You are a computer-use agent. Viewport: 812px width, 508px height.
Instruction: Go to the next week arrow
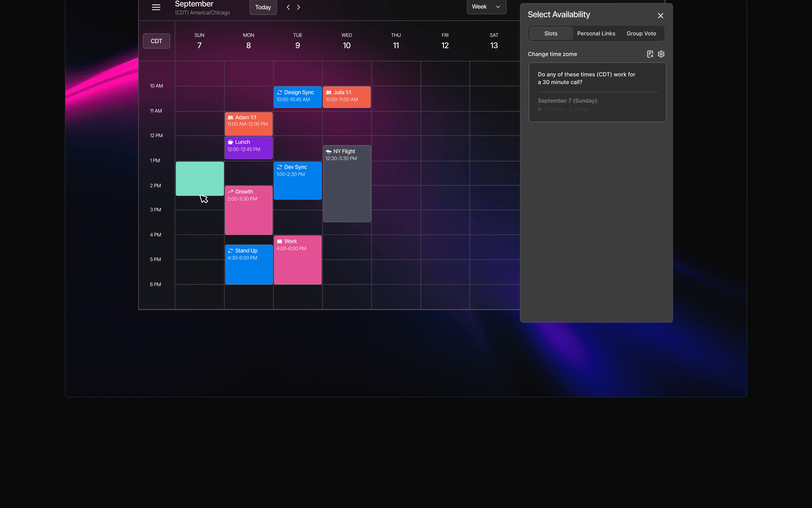299,7
